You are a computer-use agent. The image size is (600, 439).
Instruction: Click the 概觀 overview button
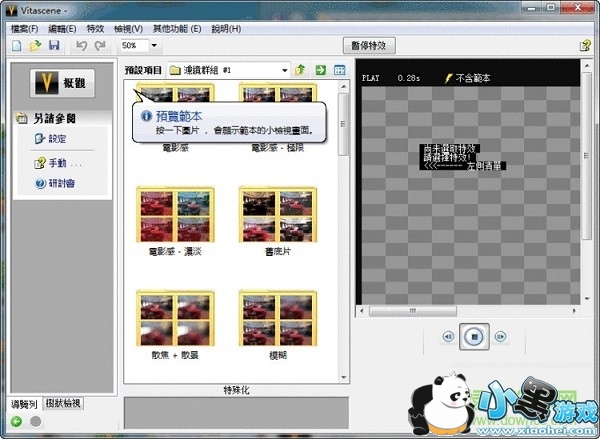62,84
